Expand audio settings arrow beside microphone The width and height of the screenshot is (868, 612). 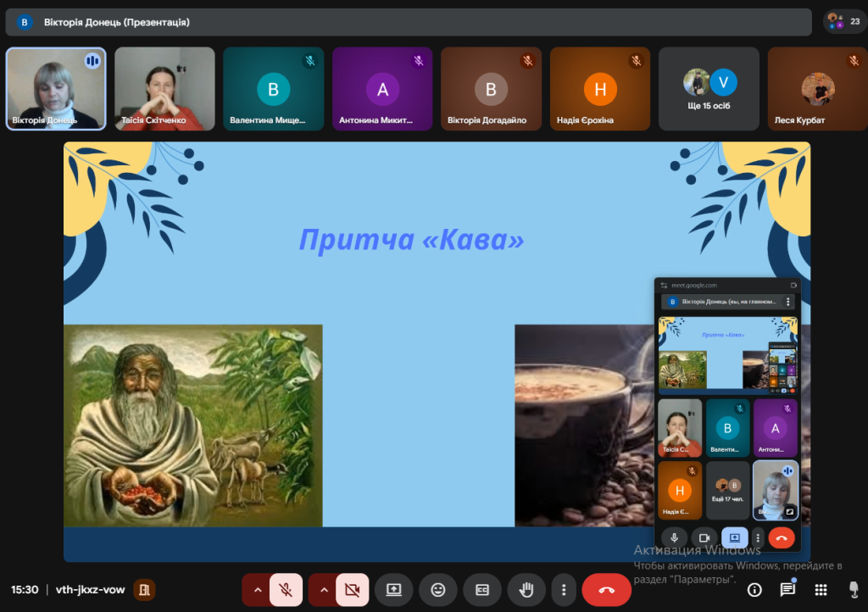(x=257, y=590)
